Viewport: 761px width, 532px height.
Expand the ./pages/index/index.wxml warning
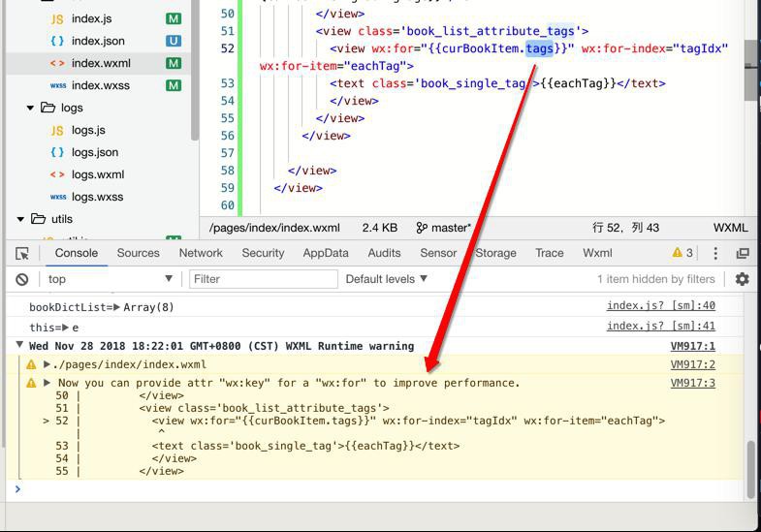(x=48, y=364)
